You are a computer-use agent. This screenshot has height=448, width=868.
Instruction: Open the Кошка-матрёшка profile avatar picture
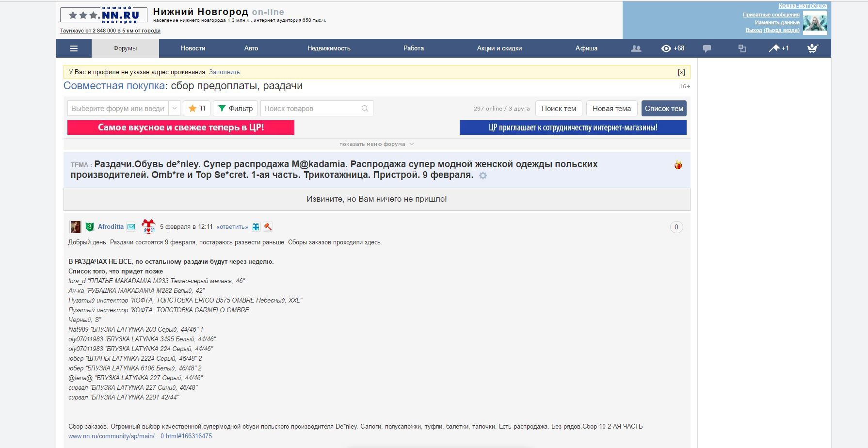click(x=815, y=23)
